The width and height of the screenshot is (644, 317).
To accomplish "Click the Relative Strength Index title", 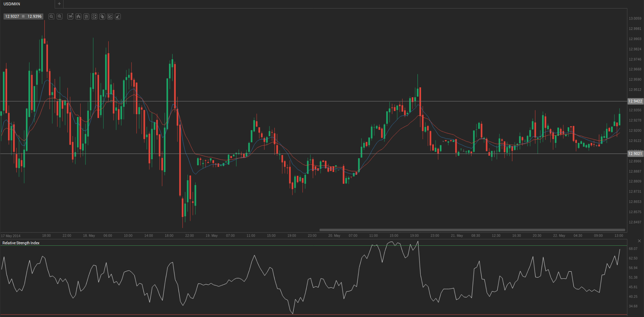I will coord(21,243).
